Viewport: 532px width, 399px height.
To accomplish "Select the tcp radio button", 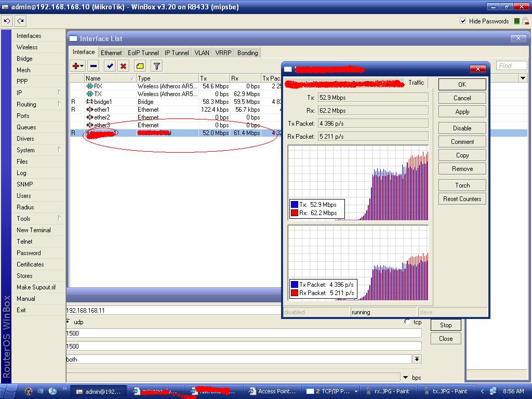I will [407, 321].
